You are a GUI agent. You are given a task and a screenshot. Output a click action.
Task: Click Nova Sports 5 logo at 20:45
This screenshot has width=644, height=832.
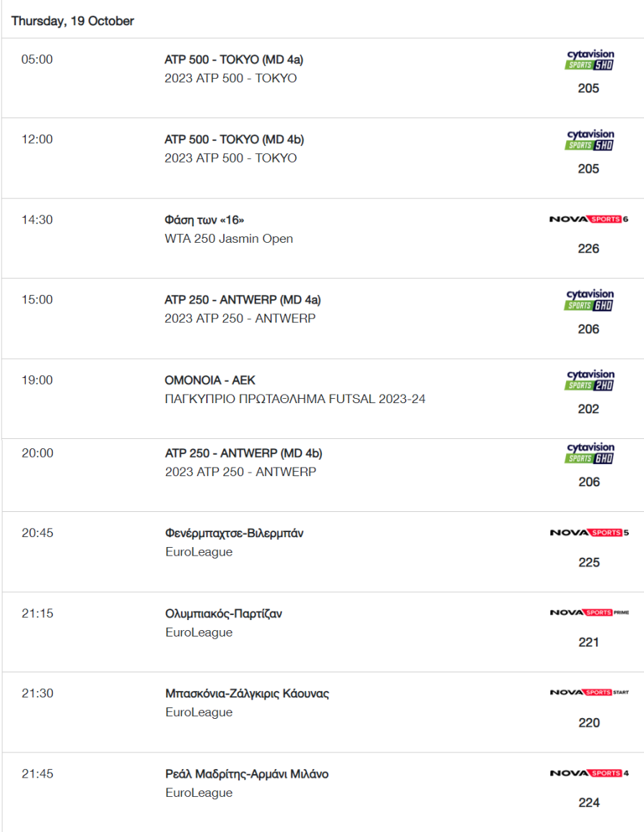(x=590, y=532)
